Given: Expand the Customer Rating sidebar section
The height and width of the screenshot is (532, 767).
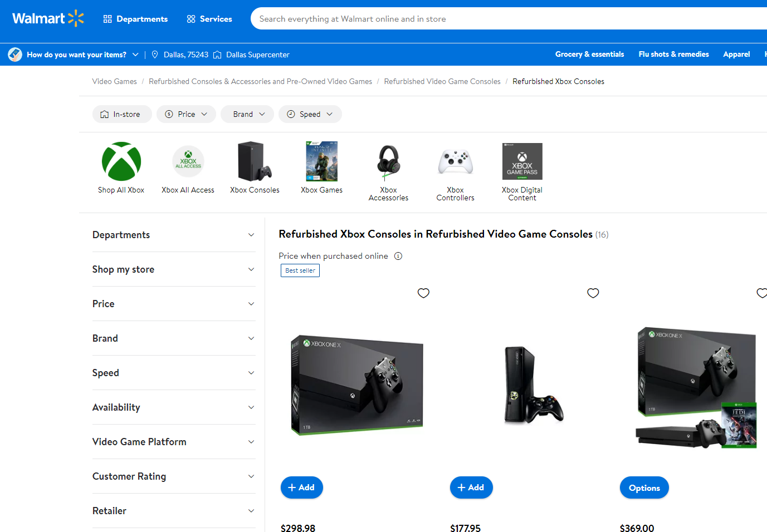Looking at the screenshot, I should click(173, 476).
